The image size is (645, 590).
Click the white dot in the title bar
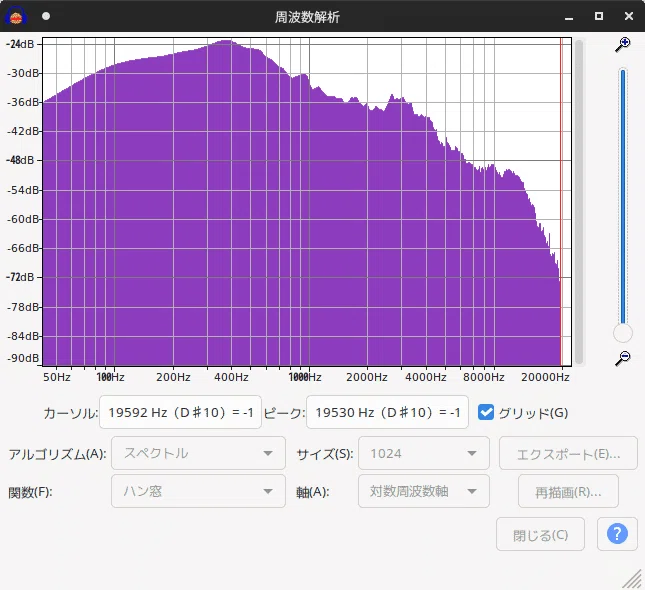tap(46, 16)
